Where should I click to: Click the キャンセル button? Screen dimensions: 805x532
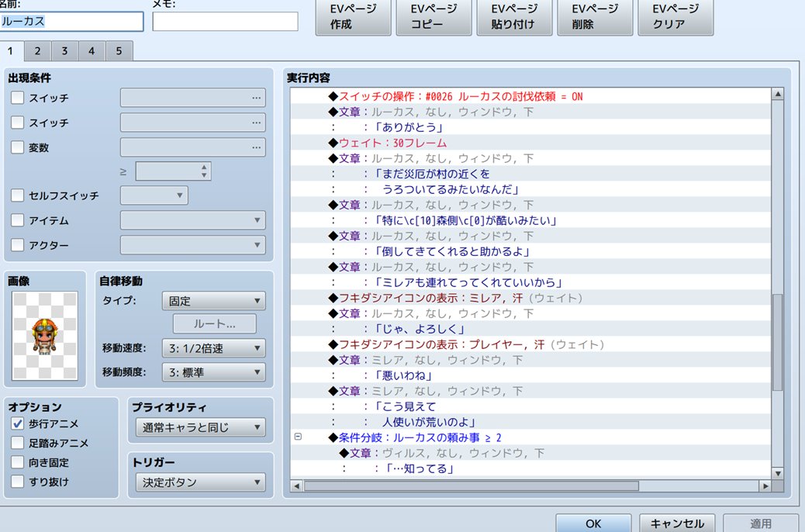[x=677, y=523]
